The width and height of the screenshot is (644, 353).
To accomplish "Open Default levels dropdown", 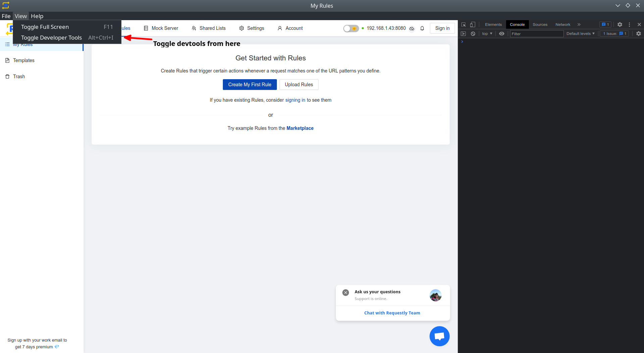I will coord(581,34).
